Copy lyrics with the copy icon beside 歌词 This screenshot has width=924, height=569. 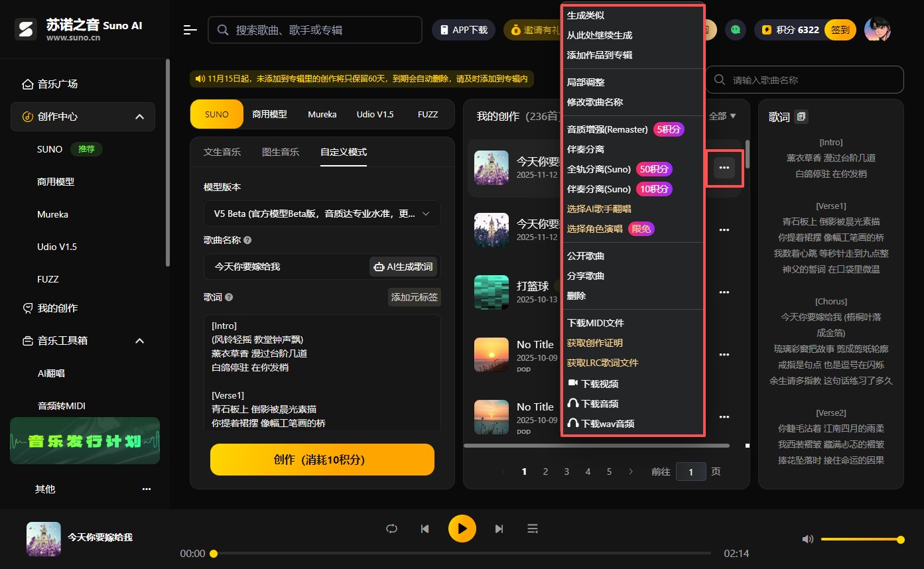click(801, 116)
